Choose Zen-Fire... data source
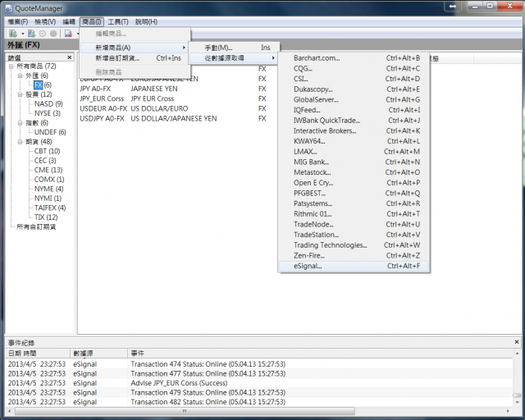This screenshot has height=420, width=525. pyautogui.click(x=354, y=255)
